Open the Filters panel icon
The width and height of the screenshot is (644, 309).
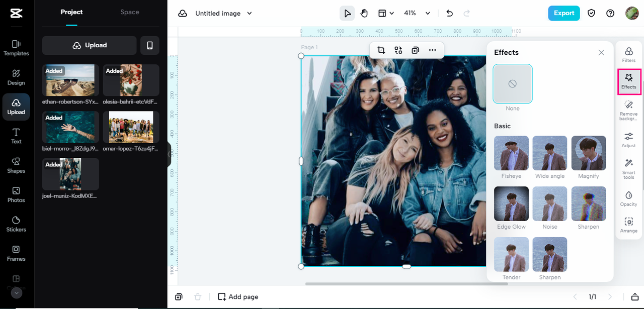tap(628, 54)
